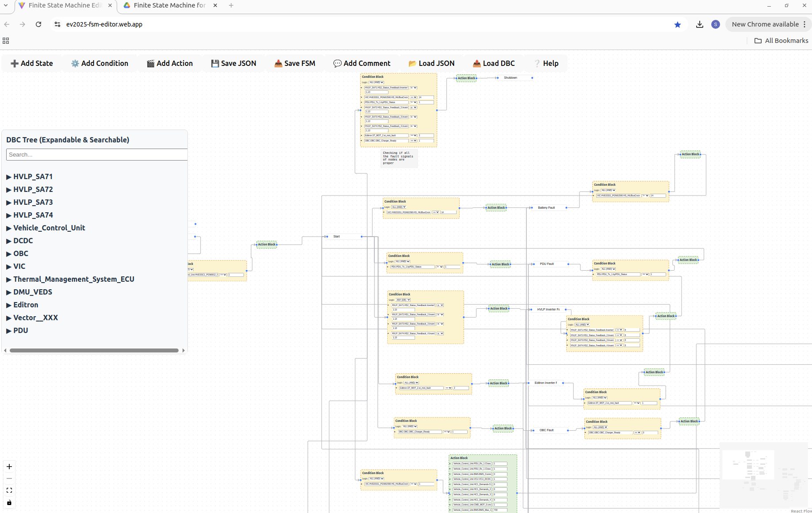812x513 pixels.
Task: Click New Chrome available update button
Action: 768,24
